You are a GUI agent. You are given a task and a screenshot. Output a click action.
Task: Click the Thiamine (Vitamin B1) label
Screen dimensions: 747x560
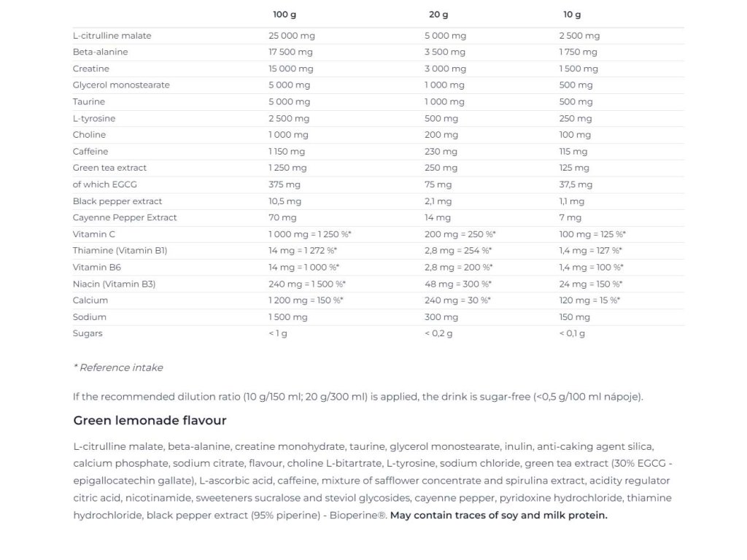point(120,251)
